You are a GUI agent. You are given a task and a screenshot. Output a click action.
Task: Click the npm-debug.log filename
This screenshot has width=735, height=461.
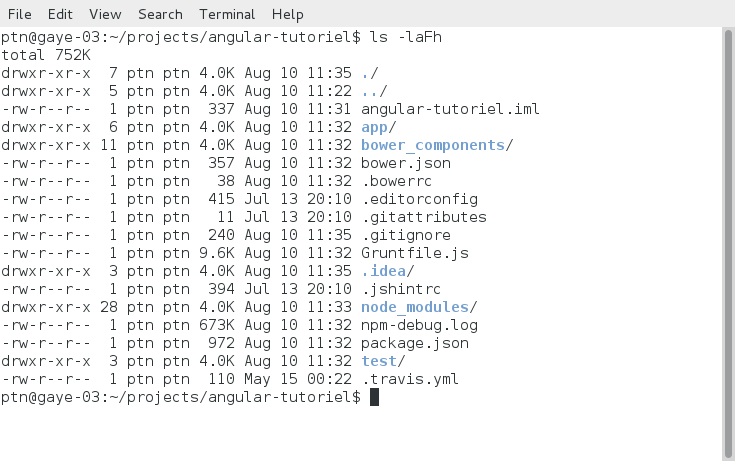(419, 325)
